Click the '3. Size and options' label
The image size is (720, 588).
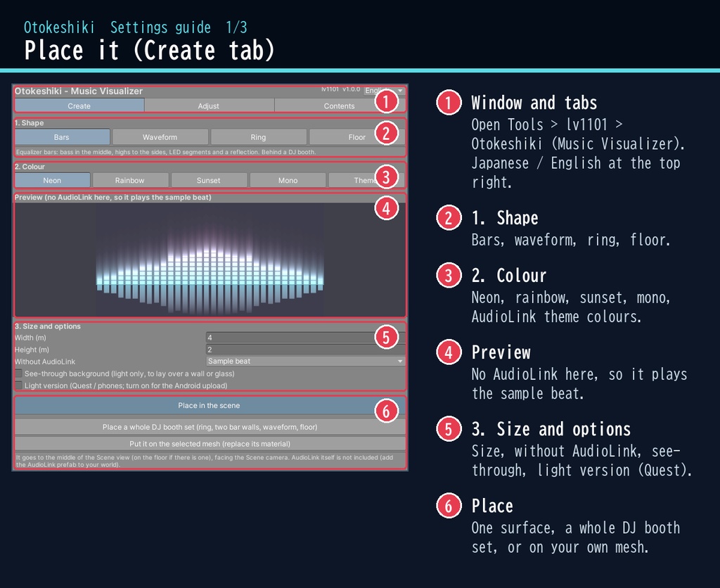click(x=47, y=326)
